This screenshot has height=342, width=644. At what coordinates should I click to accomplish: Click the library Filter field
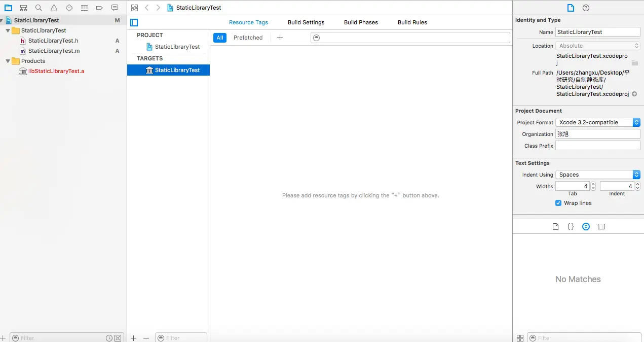pyautogui.click(x=584, y=338)
